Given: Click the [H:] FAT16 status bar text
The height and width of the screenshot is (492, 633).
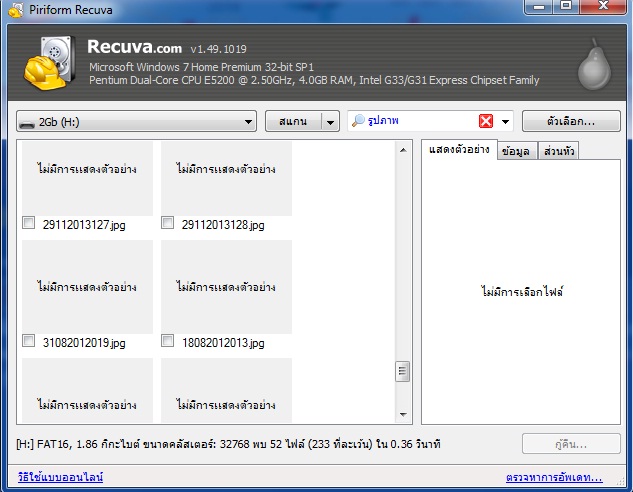Looking at the screenshot, I should (x=228, y=444).
